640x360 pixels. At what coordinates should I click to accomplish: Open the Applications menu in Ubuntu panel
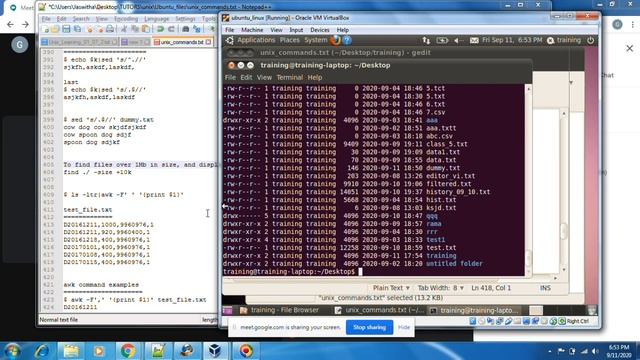click(x=256, y=40)
